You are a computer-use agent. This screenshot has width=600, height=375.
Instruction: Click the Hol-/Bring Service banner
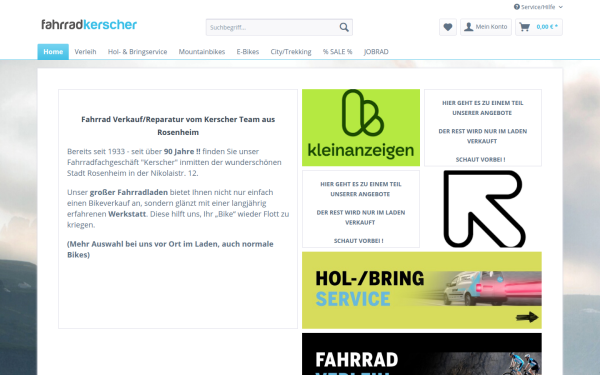pyautogui.click(x=422, y=290)
